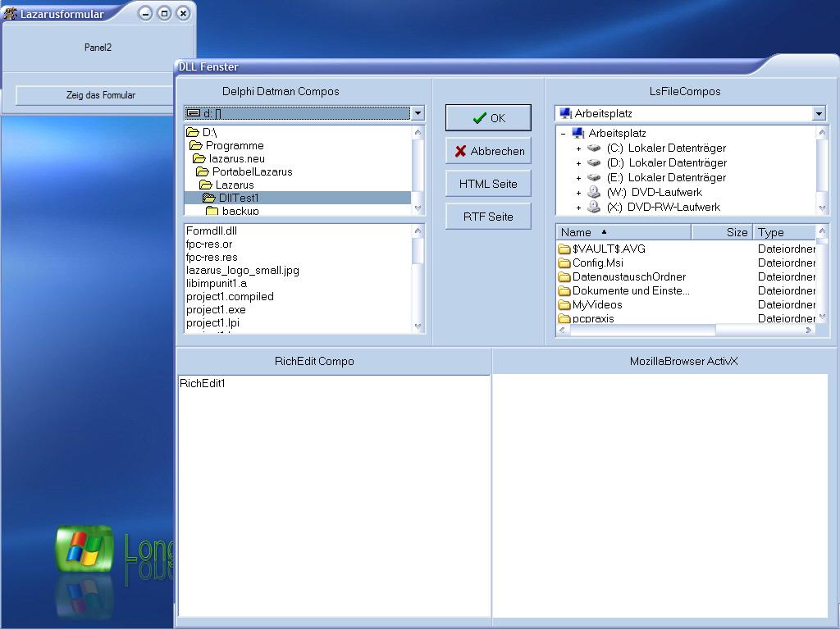Click the MyVideos folder icon
This screenshot has width=840, height=630.
coord(564,305)
